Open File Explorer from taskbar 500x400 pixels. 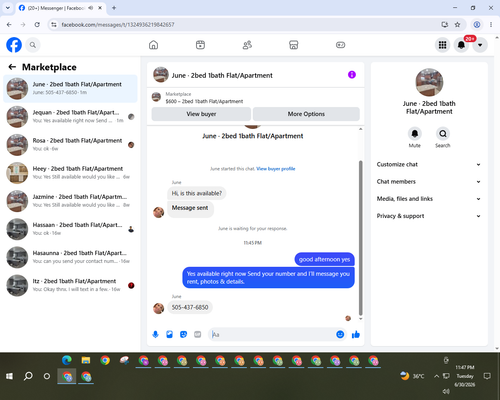(86, 360)
